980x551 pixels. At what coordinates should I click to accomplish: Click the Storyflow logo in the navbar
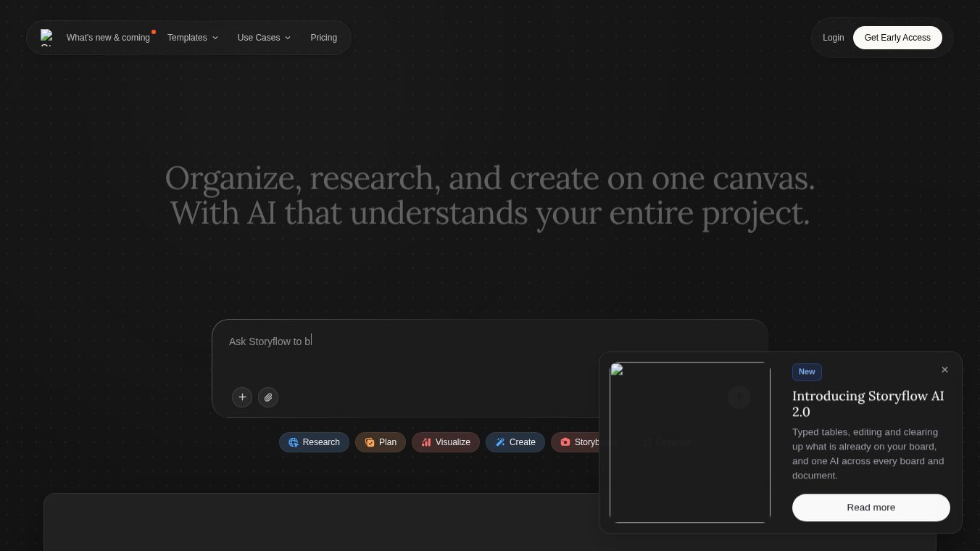point(46,38)
